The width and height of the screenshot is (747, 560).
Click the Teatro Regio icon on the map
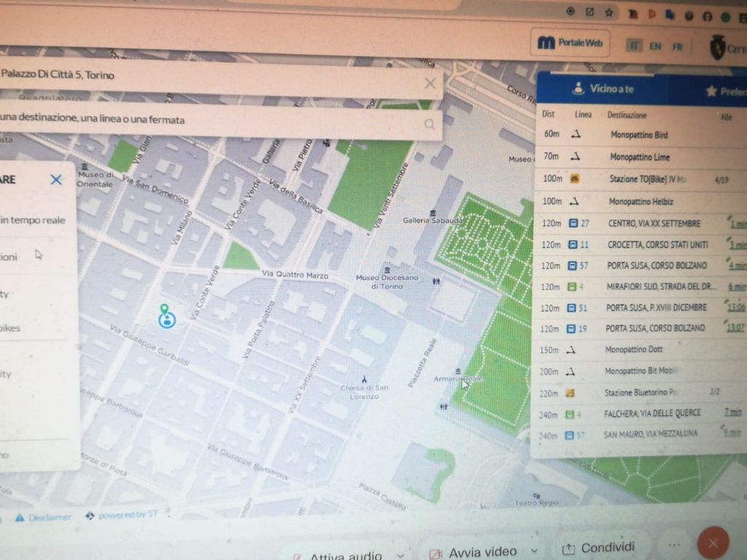(537, 496)
